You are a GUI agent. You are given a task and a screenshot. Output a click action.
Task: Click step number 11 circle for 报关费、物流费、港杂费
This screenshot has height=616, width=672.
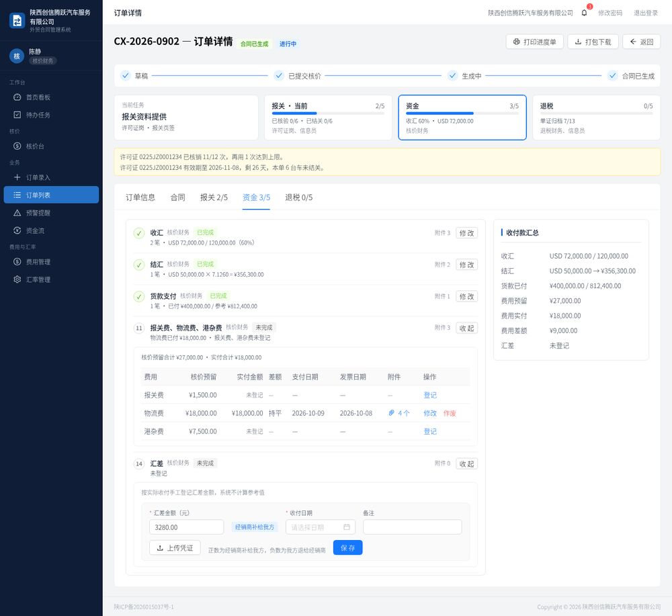(x=139, y=328)
